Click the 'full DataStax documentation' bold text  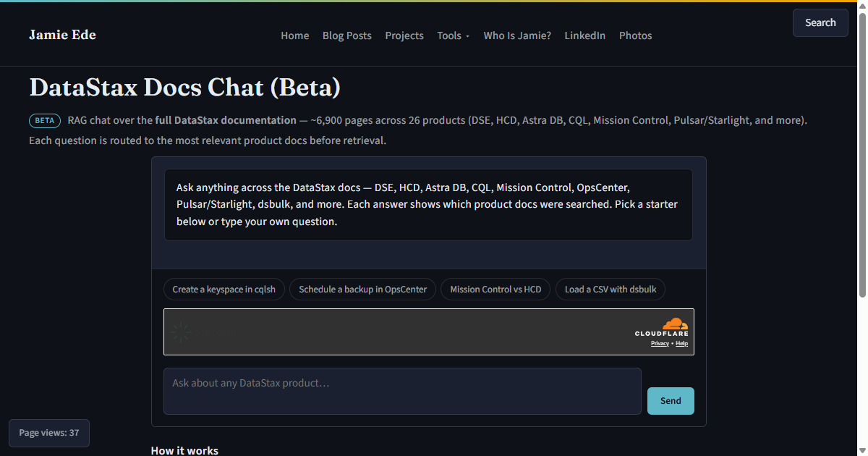click(x=226, y=120)
